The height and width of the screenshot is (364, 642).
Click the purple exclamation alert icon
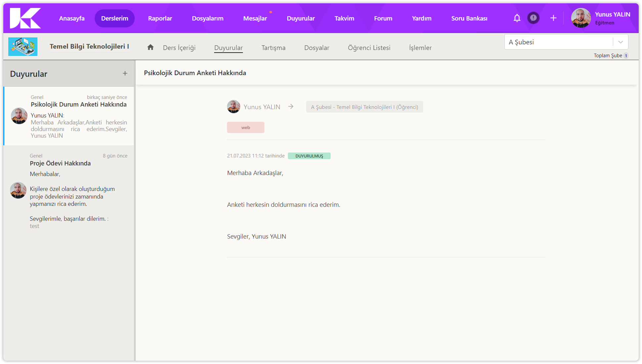[x=533, y=18]
